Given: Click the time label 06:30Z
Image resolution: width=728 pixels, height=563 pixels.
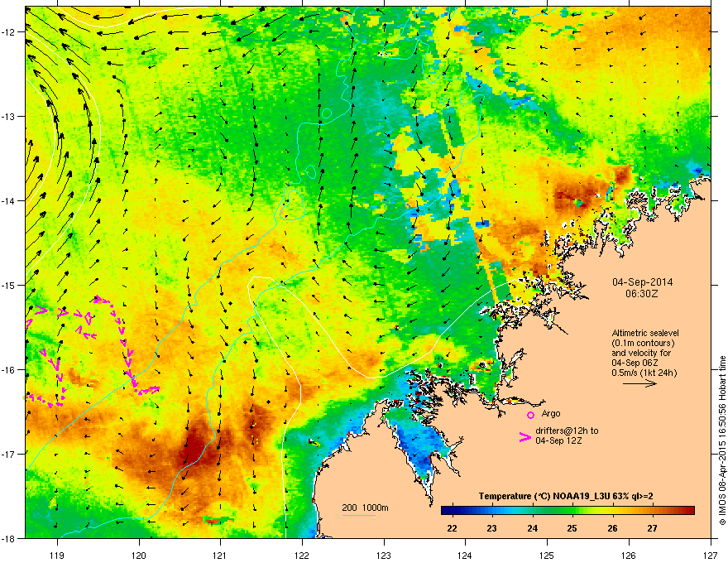Looking at the screenshot, I should point(642,294).
